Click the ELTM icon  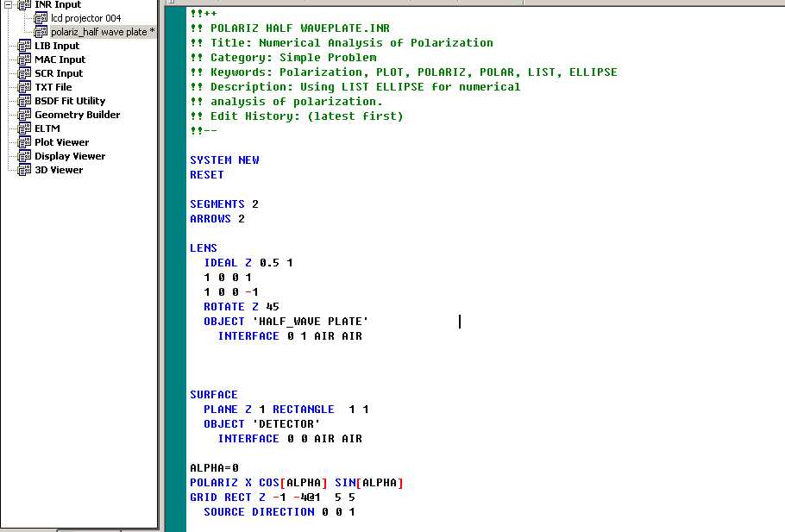click(24, 128)
